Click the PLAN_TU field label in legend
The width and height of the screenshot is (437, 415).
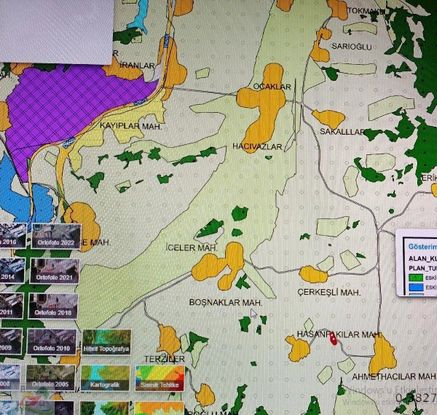pos(422,268)
